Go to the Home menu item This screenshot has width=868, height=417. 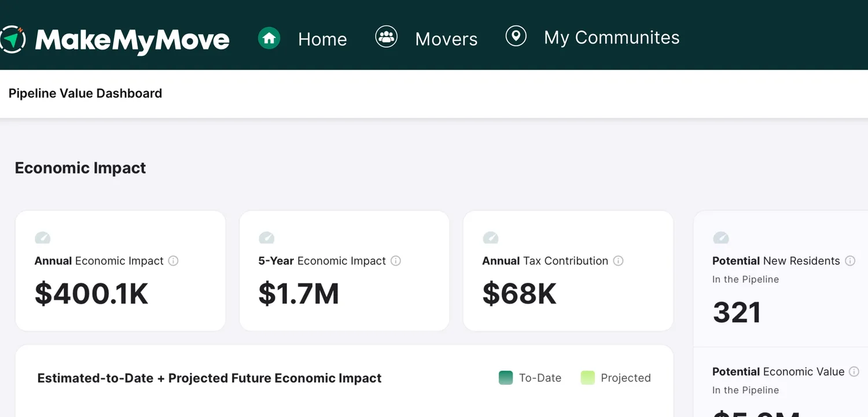[x=322, y=39]
